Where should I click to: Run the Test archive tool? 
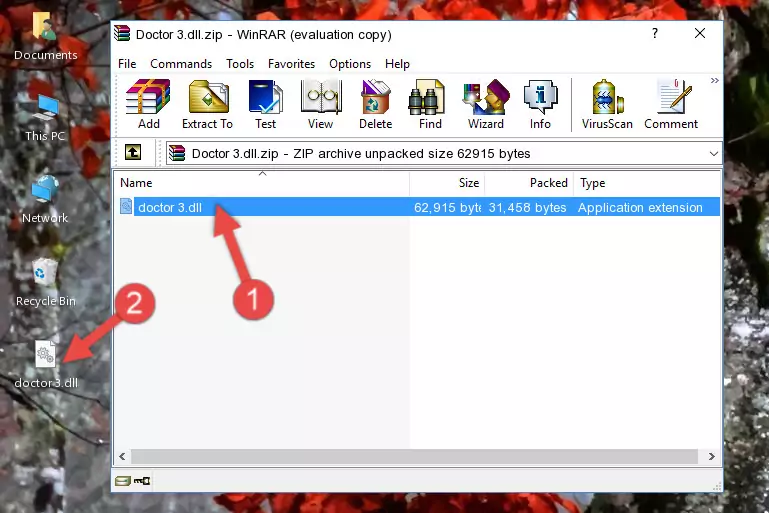(x=265, y=104)
